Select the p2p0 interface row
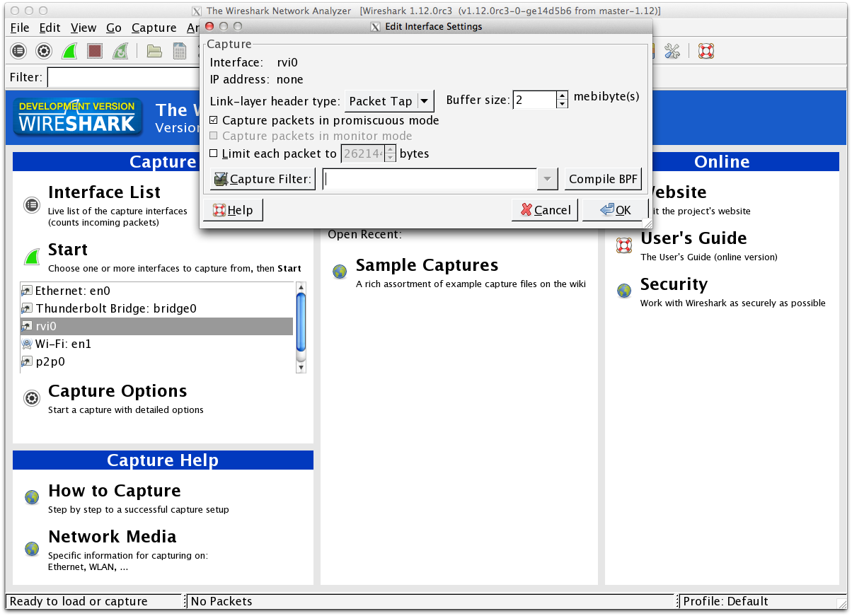852x616 pixels. pyautogui.click(x=156, y=361)
